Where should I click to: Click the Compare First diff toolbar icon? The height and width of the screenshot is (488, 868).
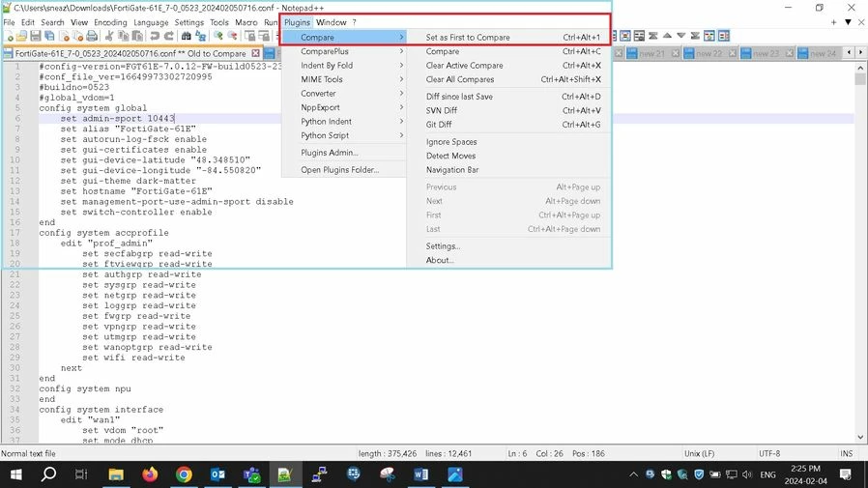pyautogui.click(x=653, y=36)
